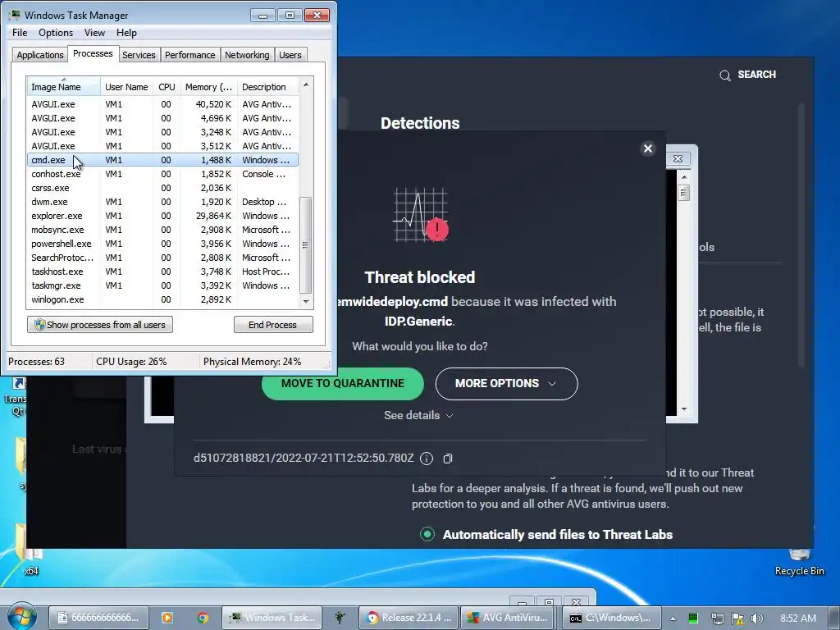Select the winlogon.exe process row
This screenshot has width=840, height=630.
coord(162,299)
